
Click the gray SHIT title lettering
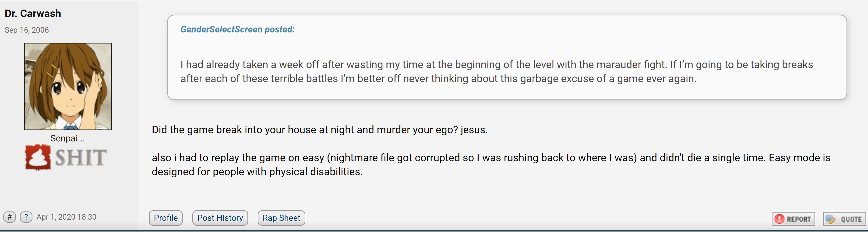click(x=81, y=158)
